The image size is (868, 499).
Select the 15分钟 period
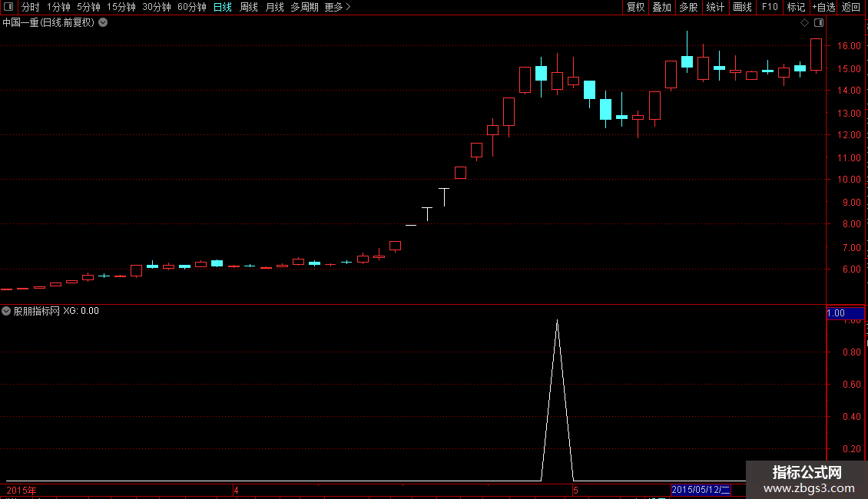121,7
